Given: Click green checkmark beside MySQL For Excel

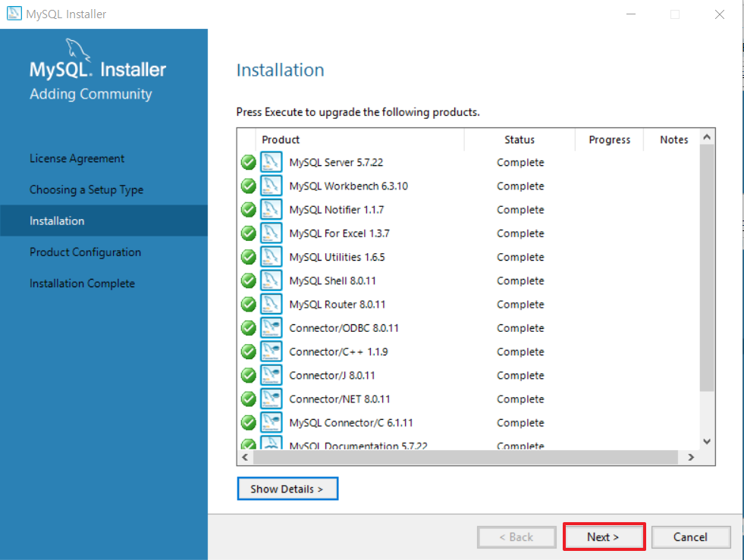Looking at the screenshot, I should [x=248, y=233].
